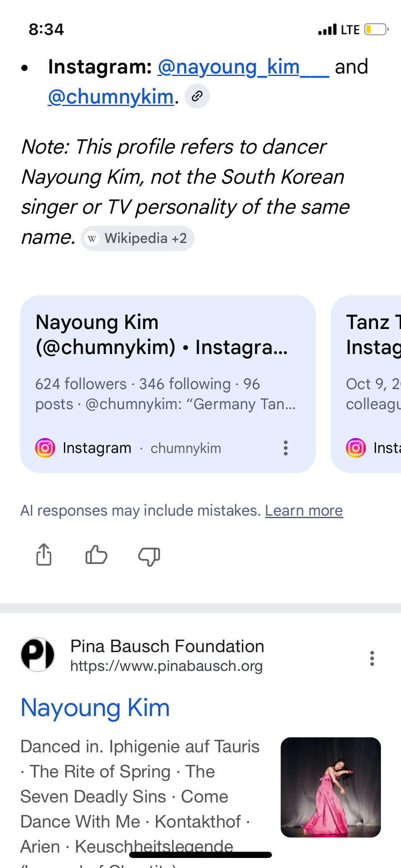This screenshot has height=868, width=401.
Task: Open the partially visible Tanz Instagram card
Action: pos(366,384)
